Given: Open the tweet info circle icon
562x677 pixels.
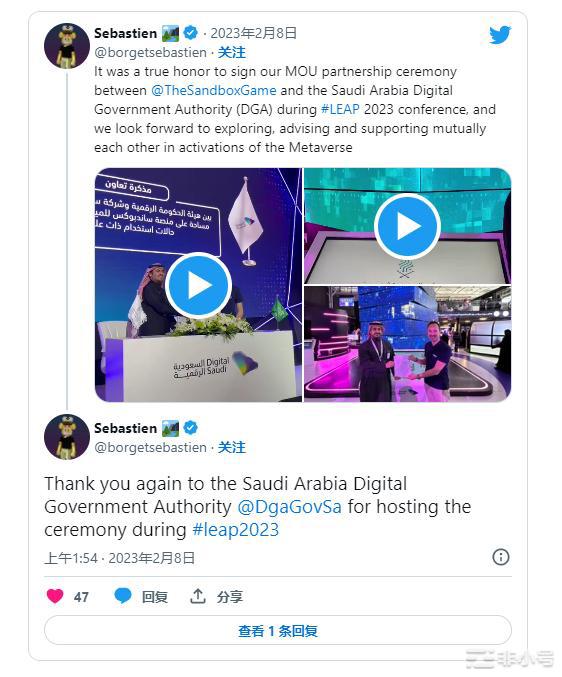Looking at the screenshot, I should pyautogui.click(x=501, y=557).
